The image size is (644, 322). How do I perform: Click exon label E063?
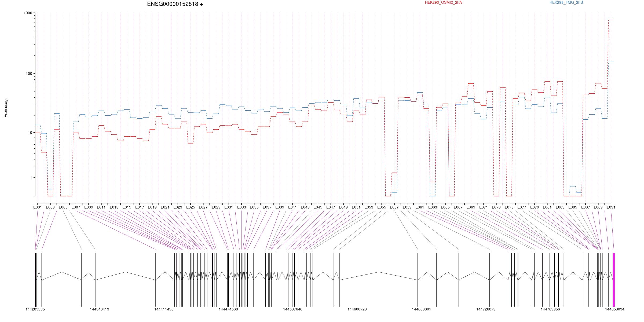click(x=433, y=207)
